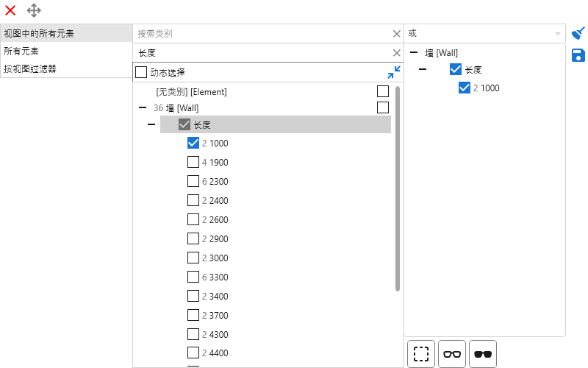The height and width of the screenshot is (368, 588).
Task: Collapse the 长度 parameter node in list
Action: (151, 125)
